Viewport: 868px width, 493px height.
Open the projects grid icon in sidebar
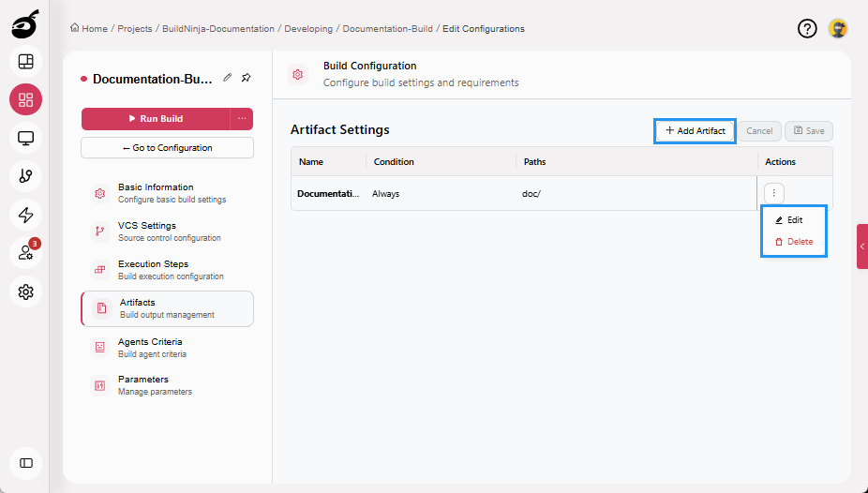pos(25,99)
